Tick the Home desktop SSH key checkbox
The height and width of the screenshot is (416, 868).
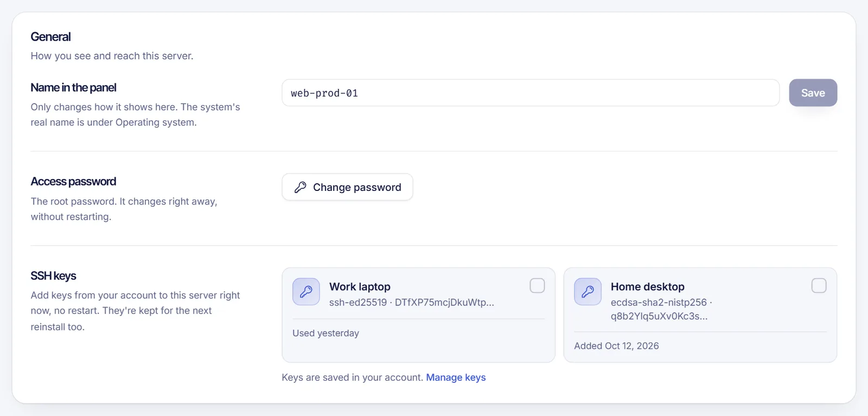pyautogui.click(x=819, y=286)
